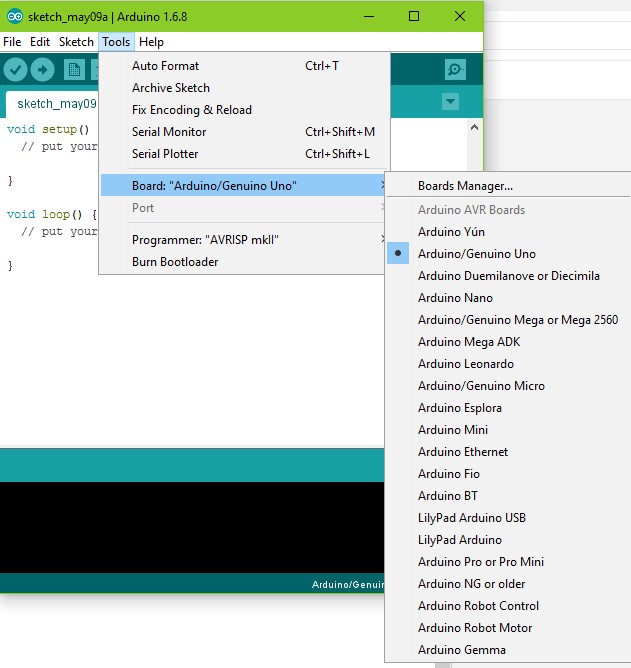Click the New sketch toolbar icon
The width and height of the screenshot is (631, 668).
(74, 69)
